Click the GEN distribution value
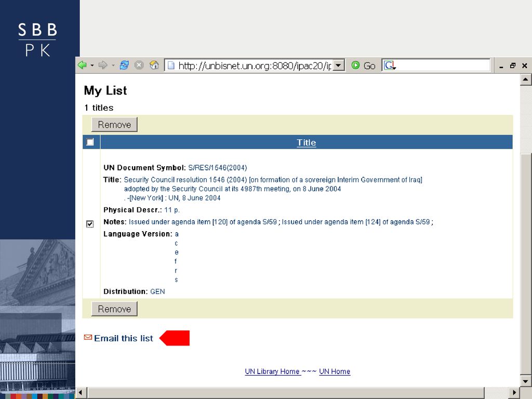Screen dimensions: 532x399 [x=157, y=291]
